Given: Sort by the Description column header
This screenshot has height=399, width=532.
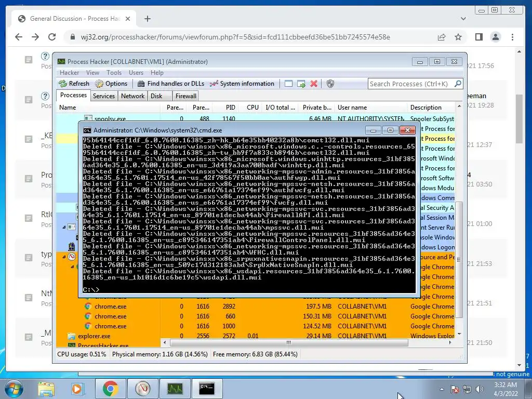Looking at the screenshot, I should click(x=431, y=108).
